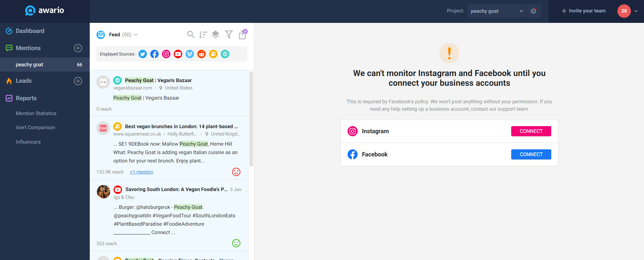This screenshot has height=260, width=644.
Task: Click the Leads flame icon
Action: [9, 81]
